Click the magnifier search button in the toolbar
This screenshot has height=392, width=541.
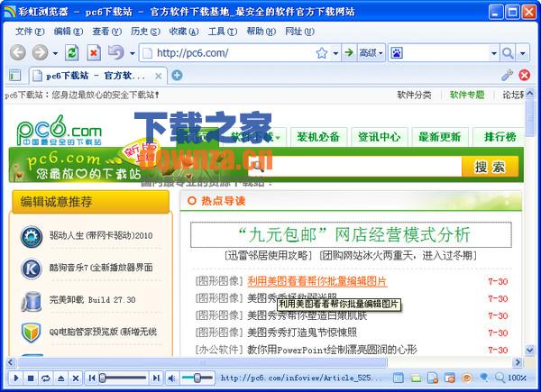click(x=508, y=53)
